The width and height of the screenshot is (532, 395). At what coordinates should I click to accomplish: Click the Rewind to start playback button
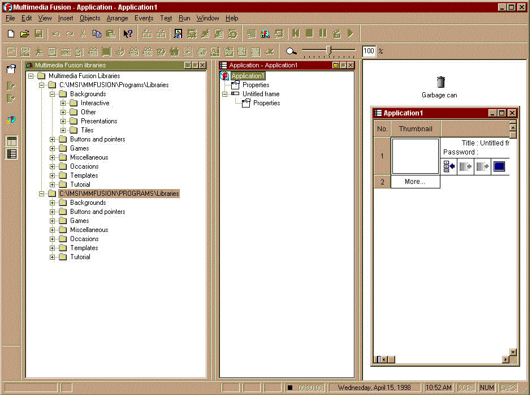point(296,33)
